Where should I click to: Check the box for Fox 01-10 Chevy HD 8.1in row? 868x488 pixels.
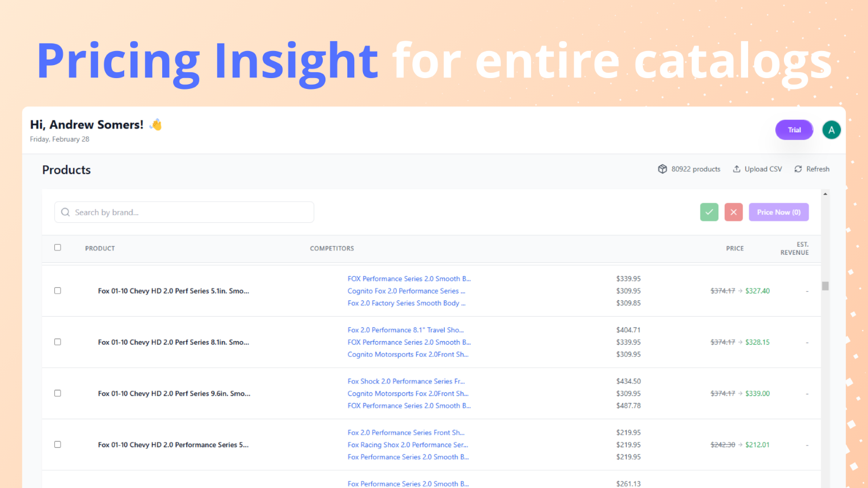point(58,342)
